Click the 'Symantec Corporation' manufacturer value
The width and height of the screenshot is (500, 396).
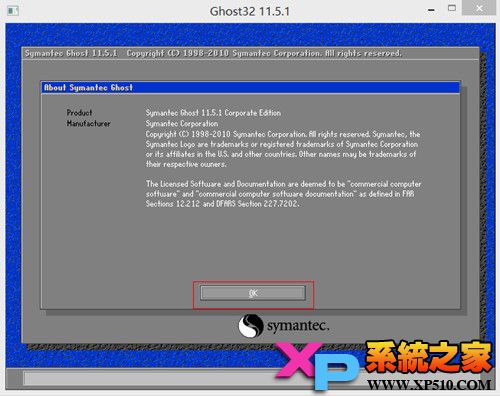coord(182,123)
